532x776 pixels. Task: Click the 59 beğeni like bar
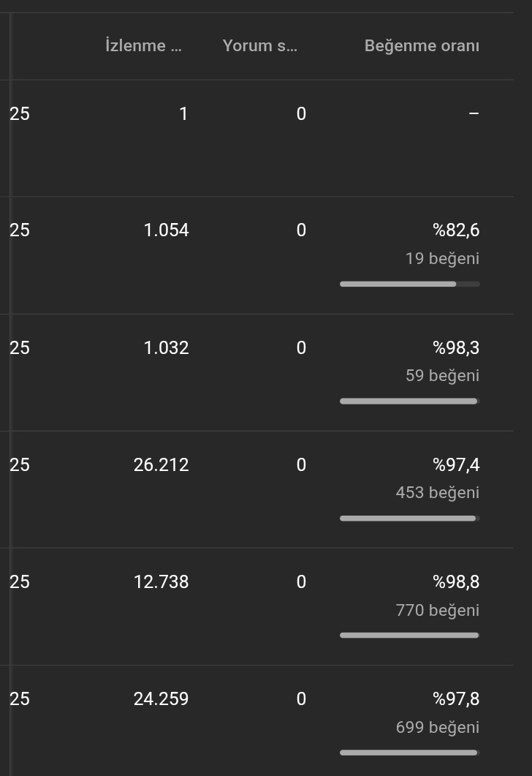[x=410, y=402]
